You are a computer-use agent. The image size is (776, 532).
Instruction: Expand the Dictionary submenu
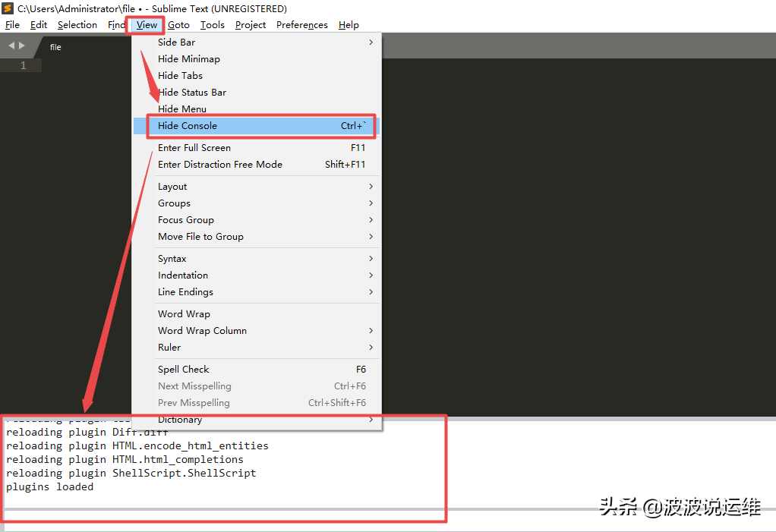point(257,420)
